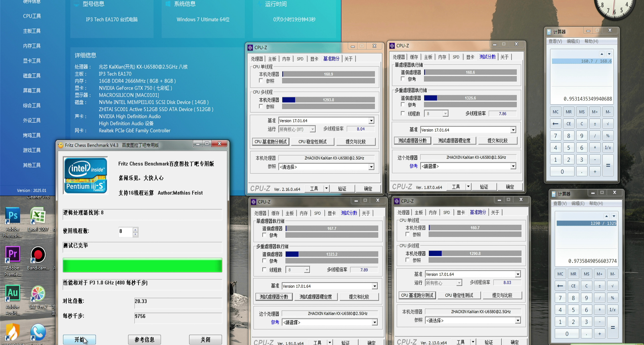Viewport: 644px width, 345px height.
Task: Click CPU-Z 2.16.0 window title icon
Action: (x=250, y=48)
